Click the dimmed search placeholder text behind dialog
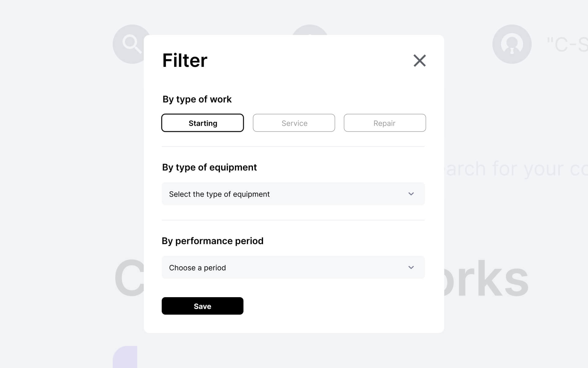Screen dimensions: 588x368 point(516,169)
